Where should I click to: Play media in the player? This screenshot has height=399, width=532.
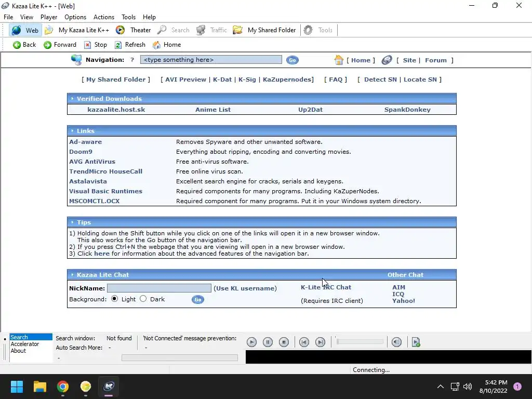click(x=251, y=342)
